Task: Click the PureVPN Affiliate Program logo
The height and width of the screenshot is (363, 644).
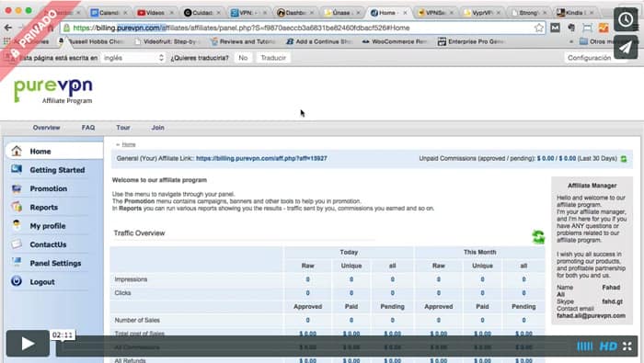Action: [53, 91]
